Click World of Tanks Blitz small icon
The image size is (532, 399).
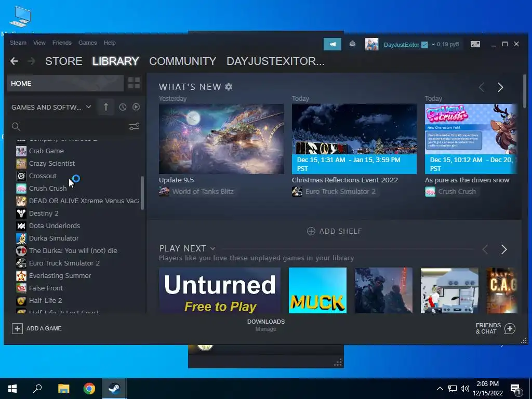pyautogui.click(x=164, y=191)
